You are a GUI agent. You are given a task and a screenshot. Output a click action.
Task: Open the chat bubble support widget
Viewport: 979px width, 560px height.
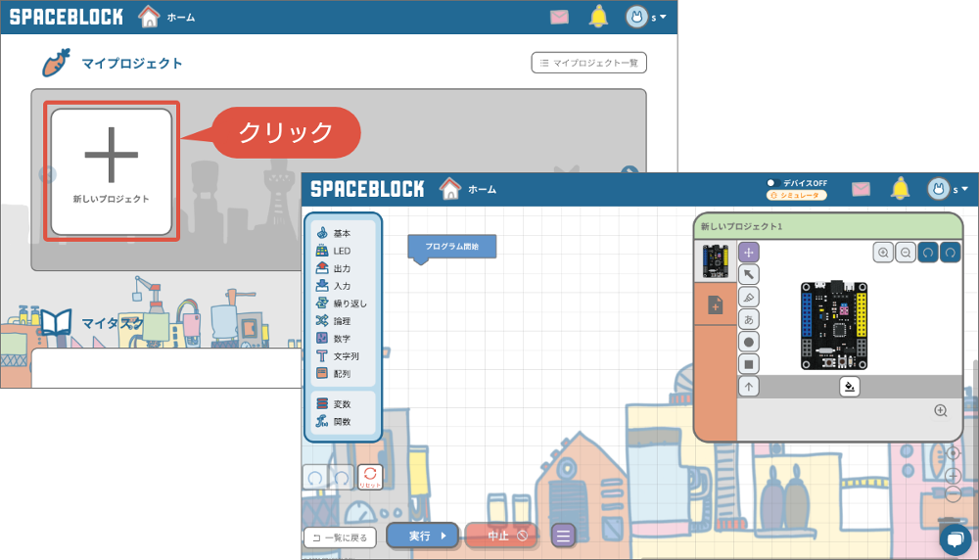[956, 538]
